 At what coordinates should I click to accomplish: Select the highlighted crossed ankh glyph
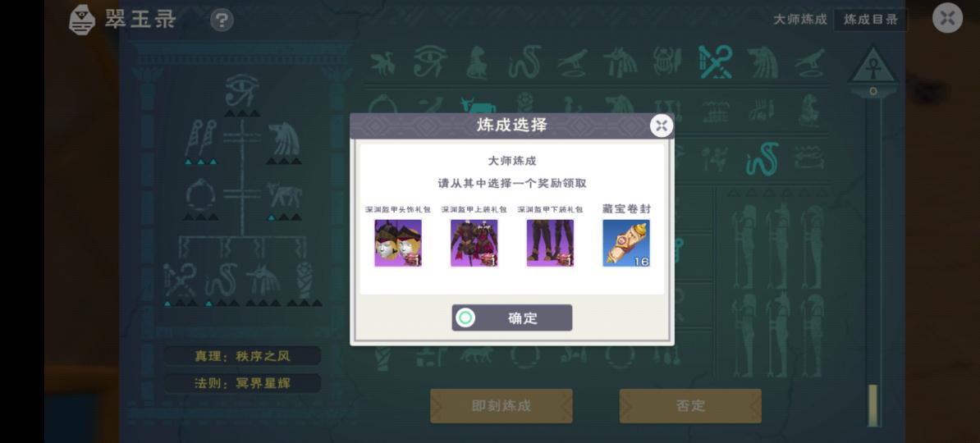pos(716,62)
